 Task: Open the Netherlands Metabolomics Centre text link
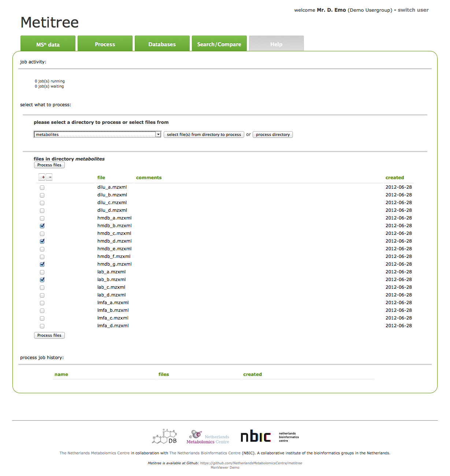coord(95,453)
